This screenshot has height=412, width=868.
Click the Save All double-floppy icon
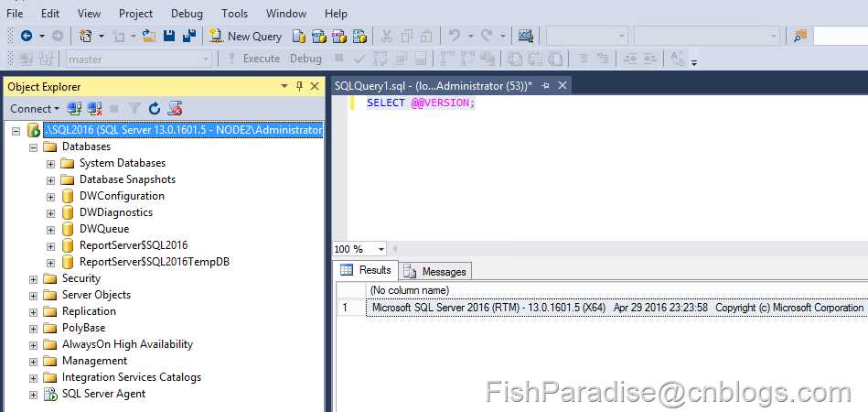[189, 37]
